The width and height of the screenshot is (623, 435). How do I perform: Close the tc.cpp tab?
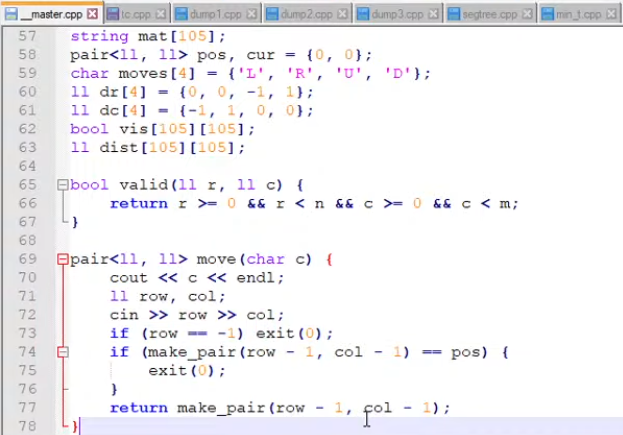162,14
